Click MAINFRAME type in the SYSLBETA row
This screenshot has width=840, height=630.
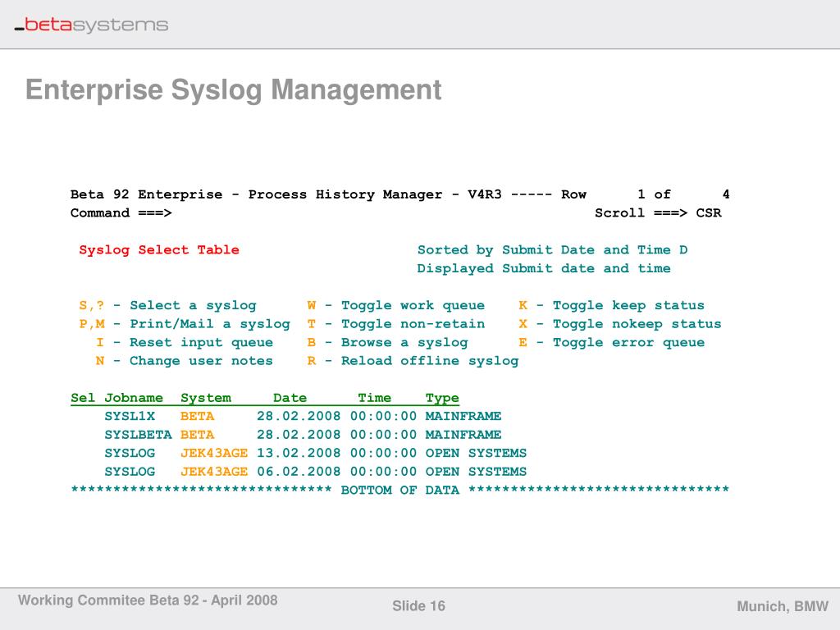463,435
